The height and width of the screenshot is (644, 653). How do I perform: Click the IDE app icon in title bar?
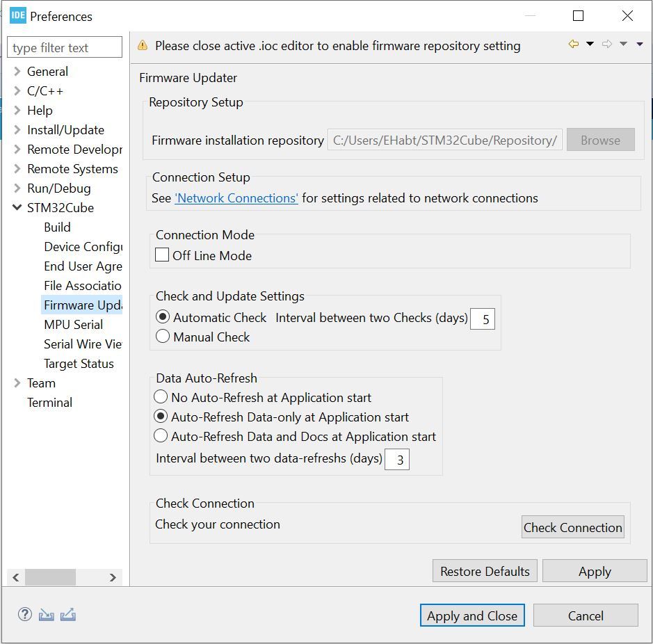pyautogui.click(x=18, y=16)
